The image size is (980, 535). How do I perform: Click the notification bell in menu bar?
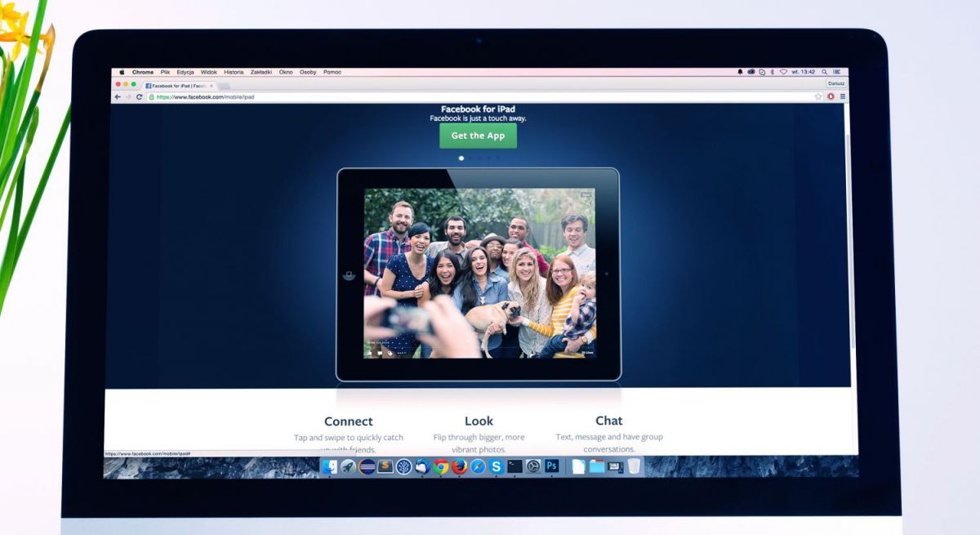coord(740,72)
